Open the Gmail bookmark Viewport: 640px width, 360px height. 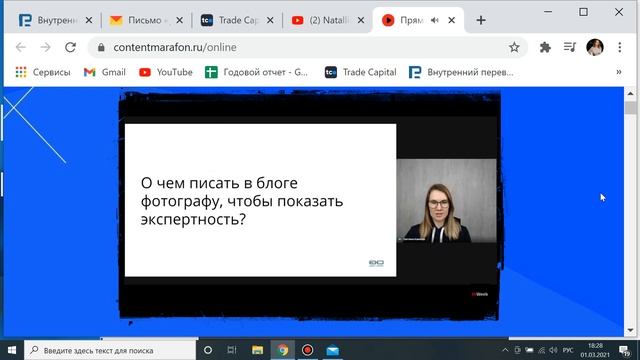tap(104, 72)
